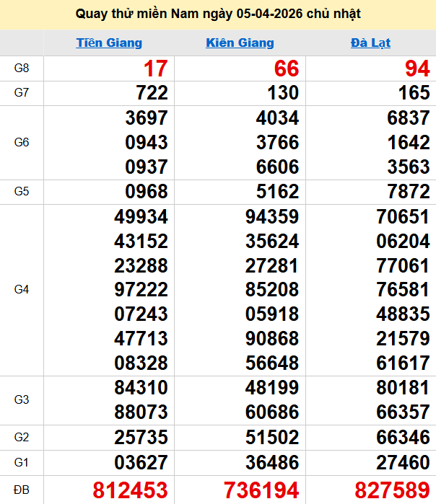Click the G4 number 77061
Screen dimensions: 436x504
(404, 266)
